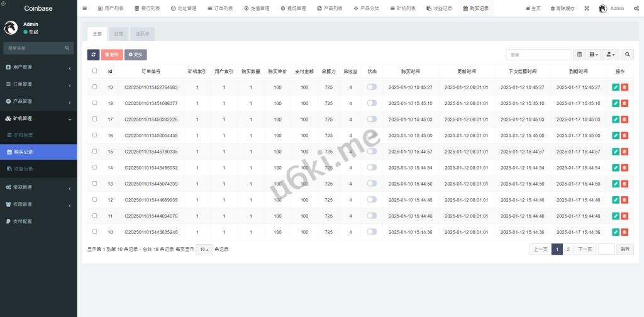
Task: Click the table view toggle icon near search
Action: point(579,55)
